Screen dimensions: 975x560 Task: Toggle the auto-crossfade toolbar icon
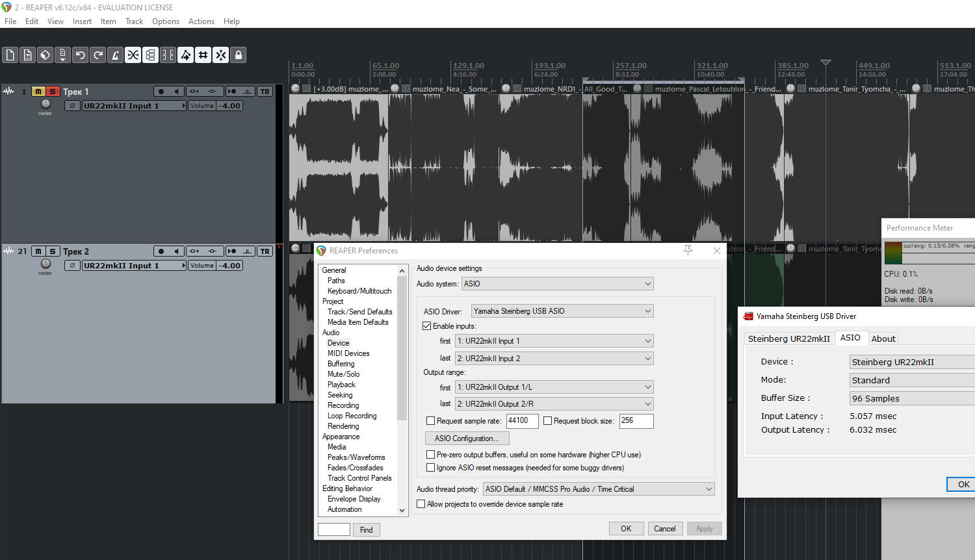coord(133,55)
